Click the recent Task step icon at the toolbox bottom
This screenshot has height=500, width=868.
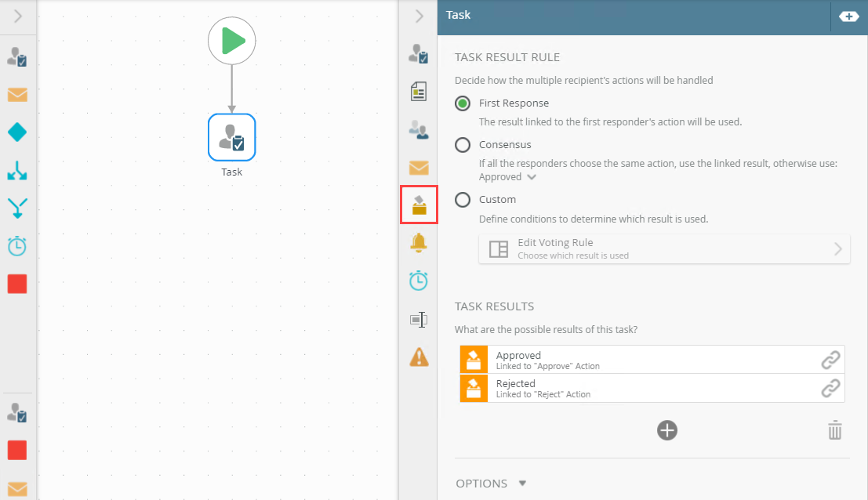point(17,412)
